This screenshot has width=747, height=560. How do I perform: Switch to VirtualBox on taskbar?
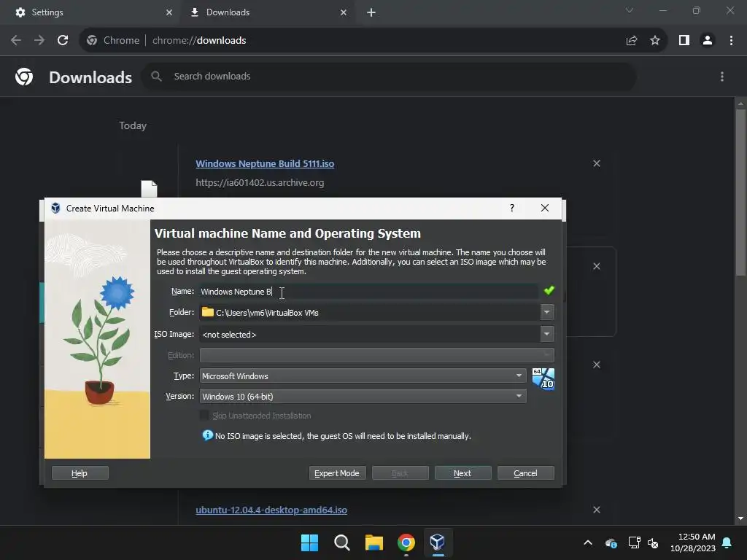[438, 542]
